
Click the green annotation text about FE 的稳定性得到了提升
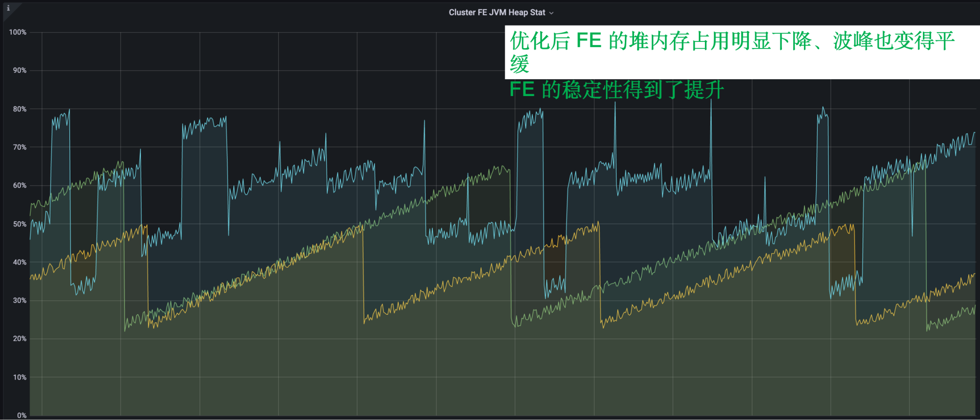click(617, 90)
